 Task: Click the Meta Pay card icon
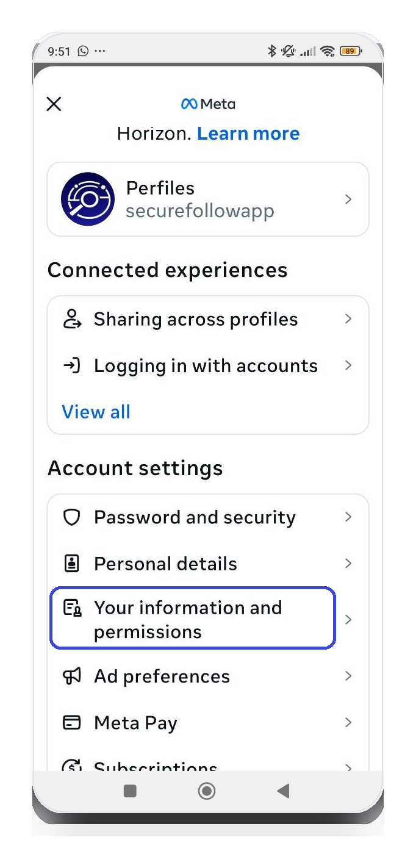coord(72,722)
